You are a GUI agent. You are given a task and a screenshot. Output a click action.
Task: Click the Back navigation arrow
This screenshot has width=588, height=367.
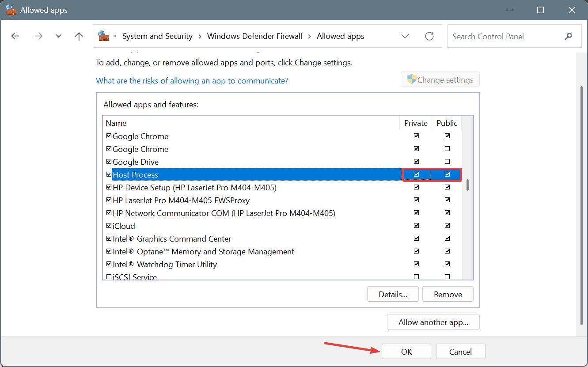[x=15, y=36]
